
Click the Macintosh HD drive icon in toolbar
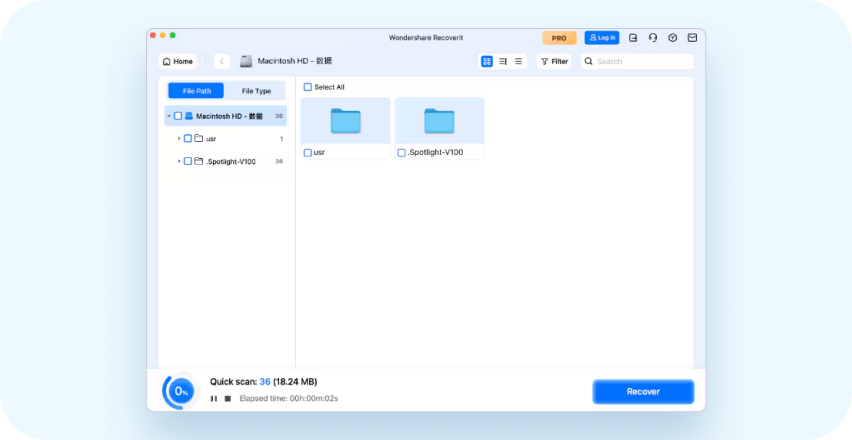(x=246, y=61)
